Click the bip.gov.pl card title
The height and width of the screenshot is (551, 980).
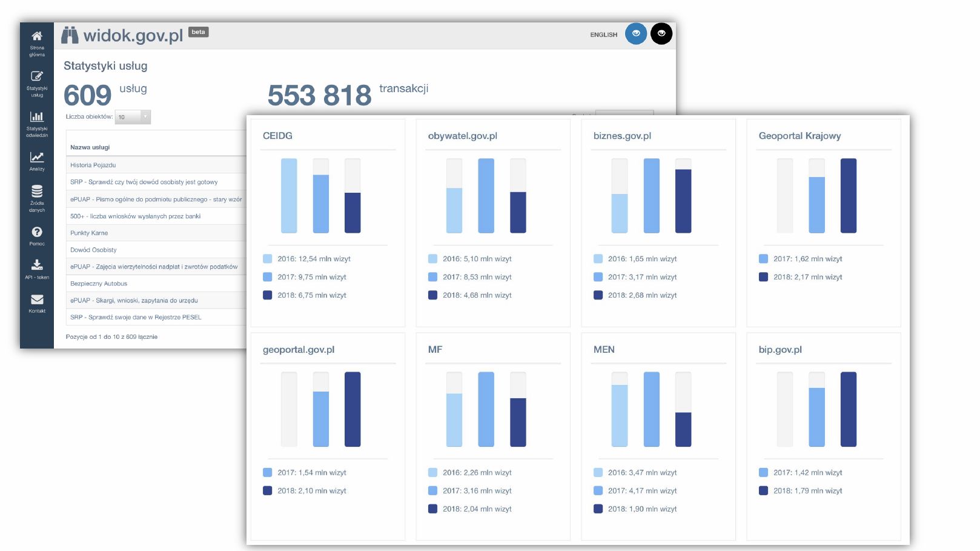pyautogui.click(x=780, y=350)
